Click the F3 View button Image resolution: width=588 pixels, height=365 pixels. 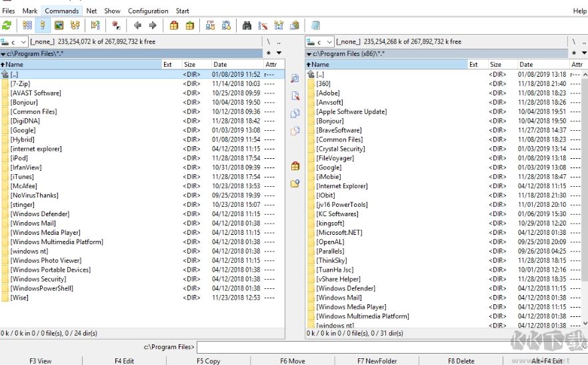tap(41, 361)
